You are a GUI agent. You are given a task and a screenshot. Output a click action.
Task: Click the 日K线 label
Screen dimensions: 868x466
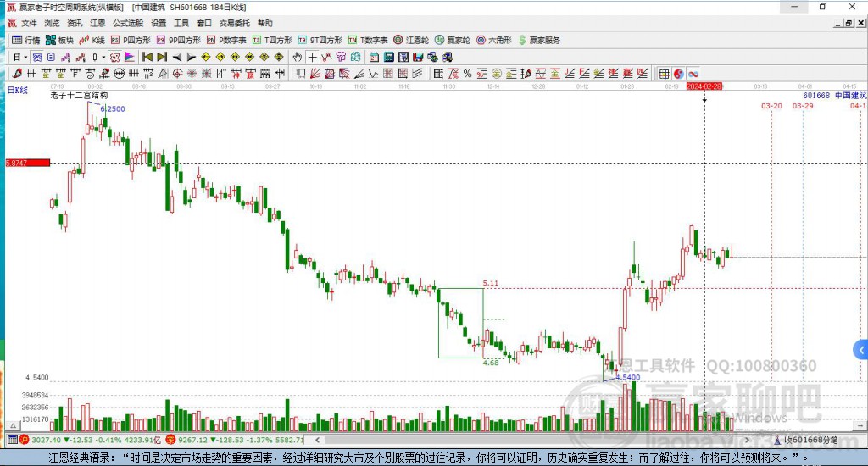17,90
